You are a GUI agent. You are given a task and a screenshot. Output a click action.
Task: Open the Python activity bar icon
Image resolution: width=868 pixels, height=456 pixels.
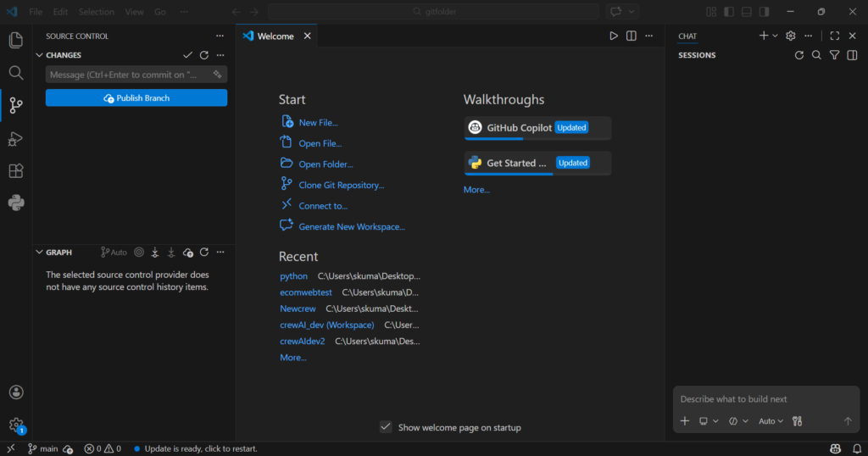click(15, 203)
